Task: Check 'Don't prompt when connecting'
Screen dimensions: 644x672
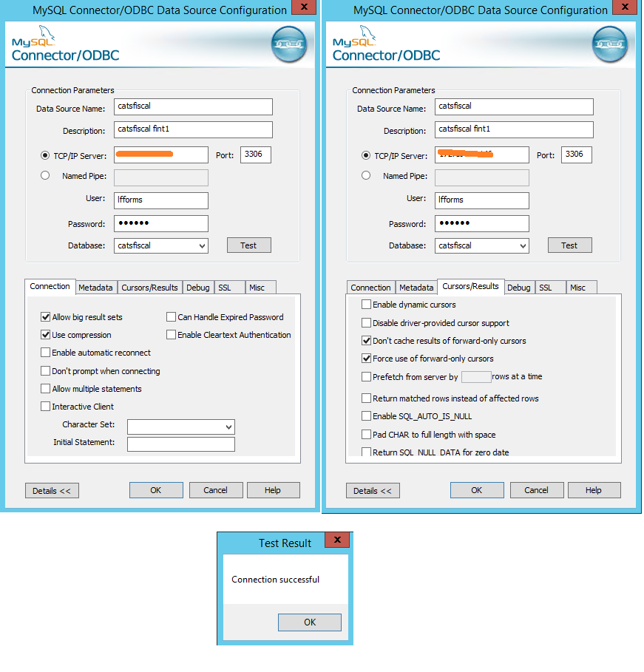Action: pyautogui.click(x=45, y=370)
